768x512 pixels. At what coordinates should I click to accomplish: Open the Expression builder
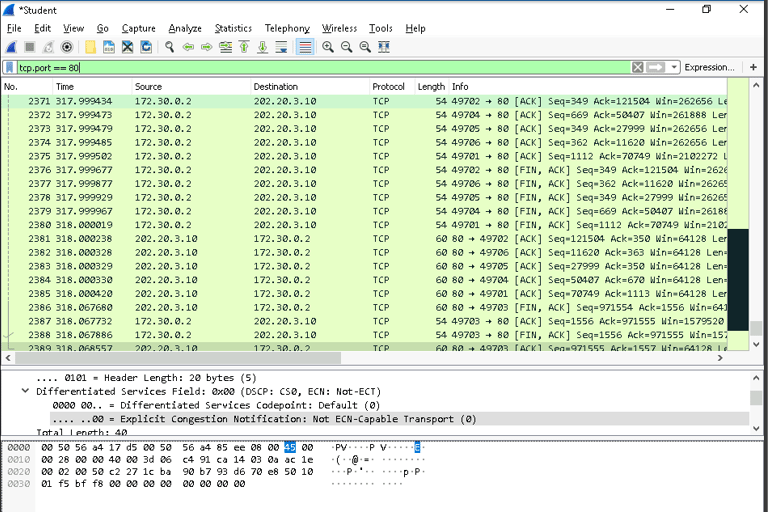pyautogui.click(x=709, y=67)
